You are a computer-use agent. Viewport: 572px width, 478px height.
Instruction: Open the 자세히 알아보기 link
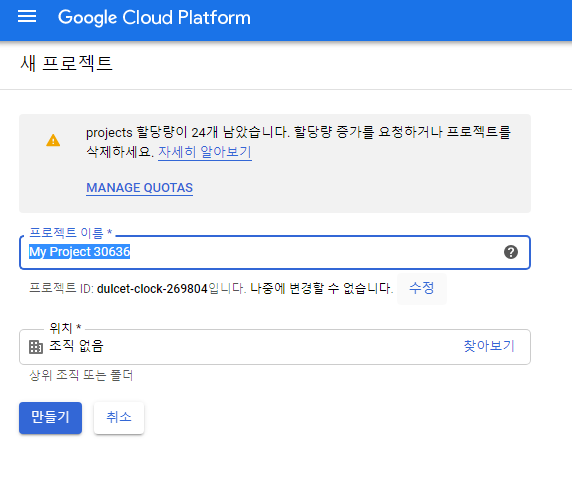205,151
